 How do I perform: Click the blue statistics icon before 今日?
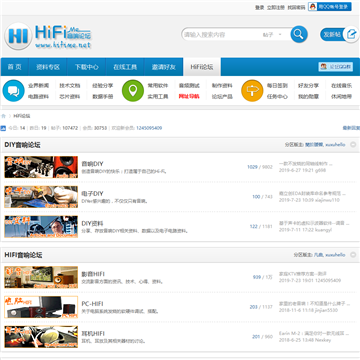[x=3, y=128]
